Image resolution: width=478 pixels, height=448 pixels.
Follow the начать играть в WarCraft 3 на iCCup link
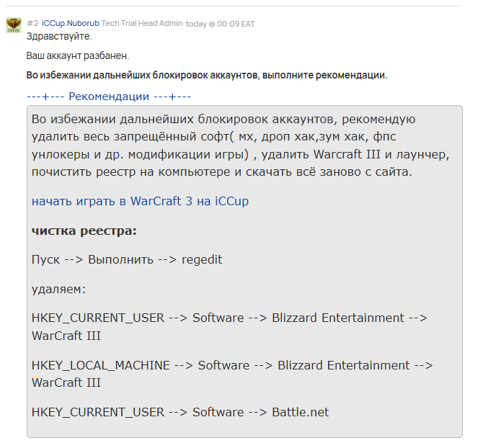(x=141, y=201)
